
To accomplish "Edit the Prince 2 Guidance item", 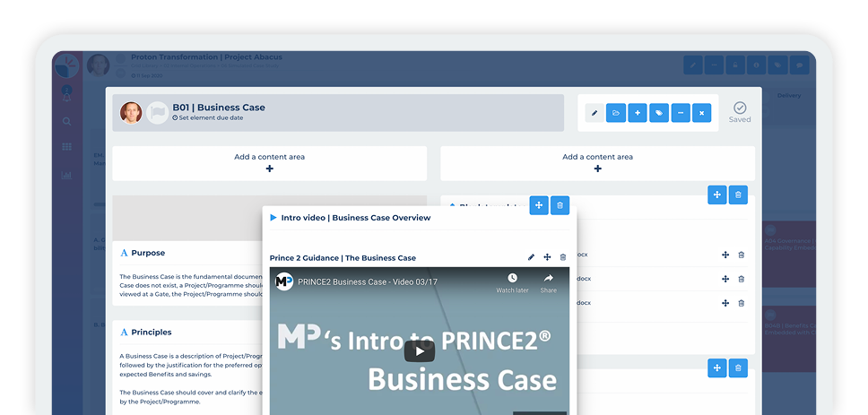I will click(x=531, y=257).
